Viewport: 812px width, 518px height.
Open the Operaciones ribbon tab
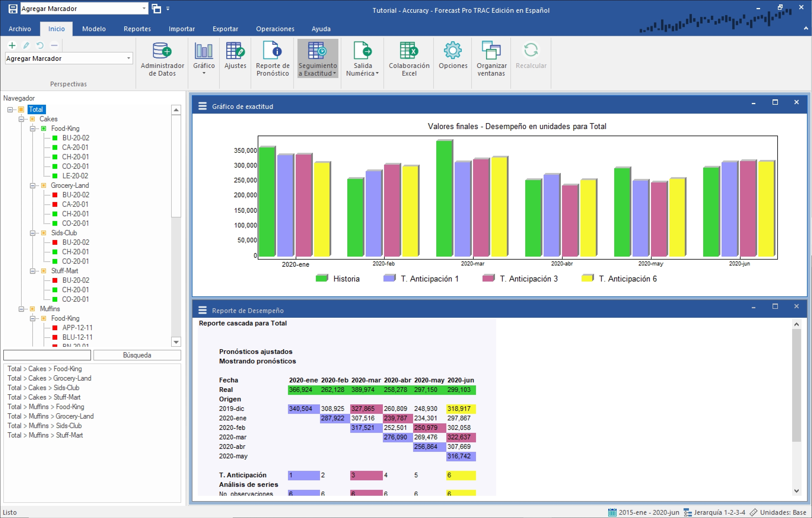(x=275, y=29)
